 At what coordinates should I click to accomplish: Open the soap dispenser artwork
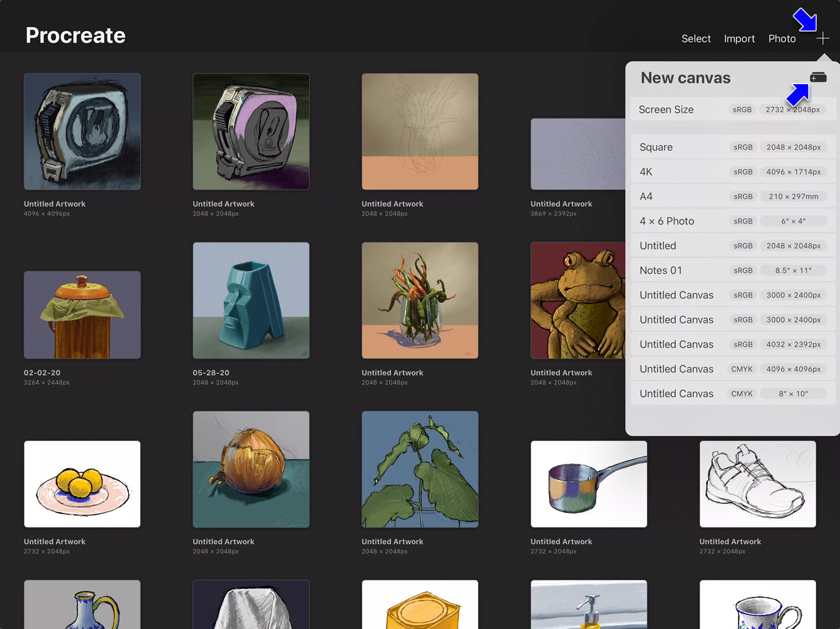pyautogui.click(x=589, y=604)
